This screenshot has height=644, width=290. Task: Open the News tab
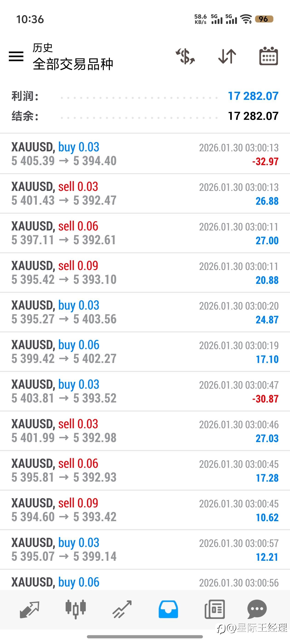point(215,609)
